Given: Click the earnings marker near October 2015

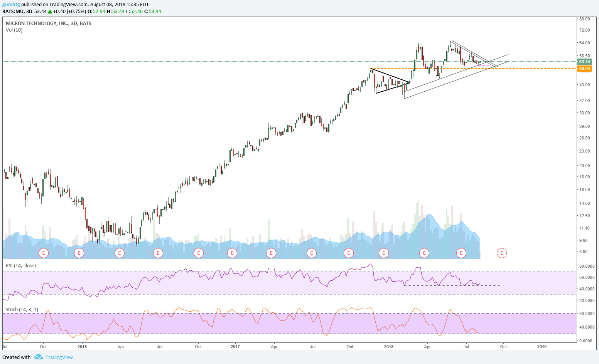Looking at the screenshot, I should coord(44,253).
